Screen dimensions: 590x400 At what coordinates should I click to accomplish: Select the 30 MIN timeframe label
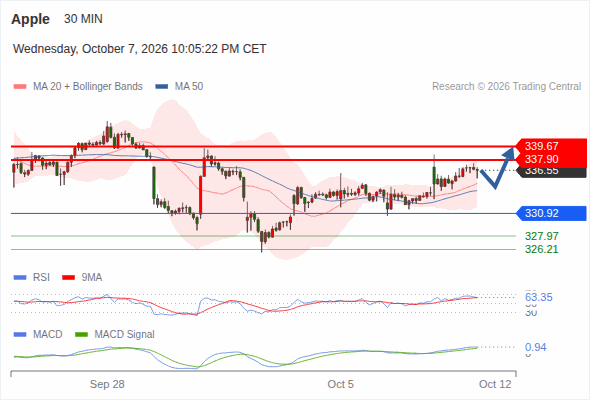(83, 19)
